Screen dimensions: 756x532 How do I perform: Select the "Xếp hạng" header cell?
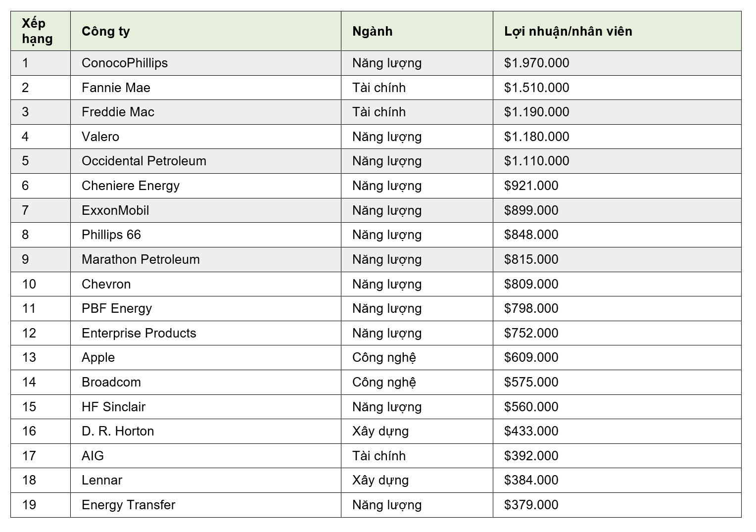[37, 31]
